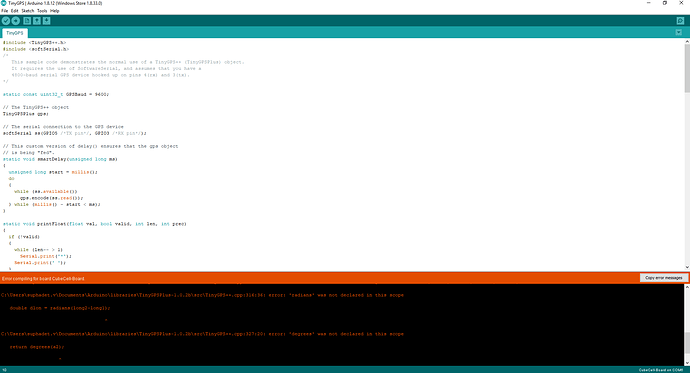Click the #include <softSerial.h> line
Viewport: 690px width, 373px height.
36,49
